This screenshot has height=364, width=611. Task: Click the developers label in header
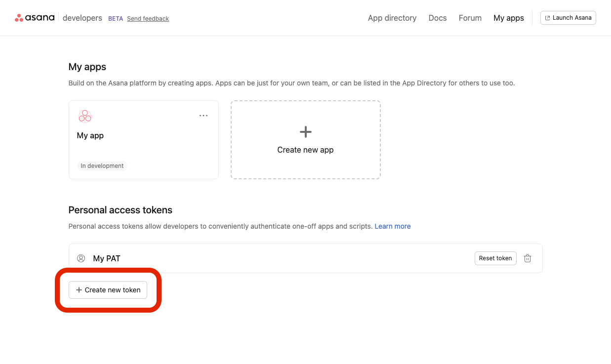coord(82,18)
